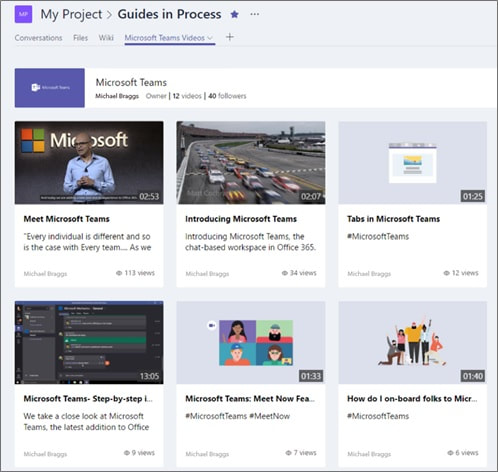Open the more options ellipsis menu
This screenshot has width=498, height=472.
click(255, 14)
